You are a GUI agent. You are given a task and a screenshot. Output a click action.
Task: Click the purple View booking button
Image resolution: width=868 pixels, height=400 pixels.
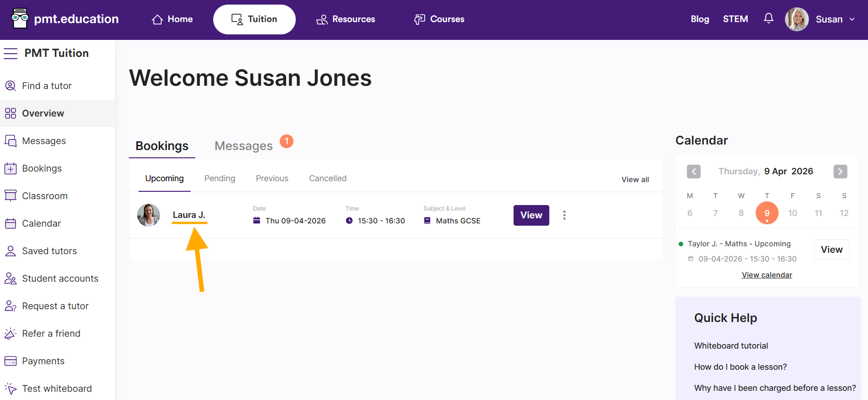click(x=531, y=215)
